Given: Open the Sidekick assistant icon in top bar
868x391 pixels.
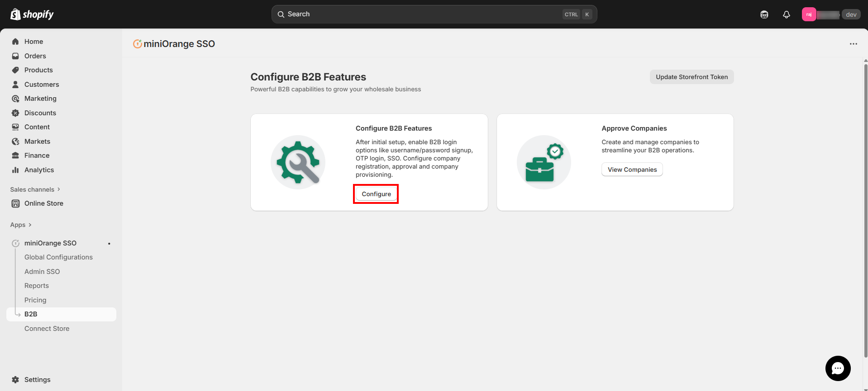Looking at the screenshot, I should (x=764, y=14).
